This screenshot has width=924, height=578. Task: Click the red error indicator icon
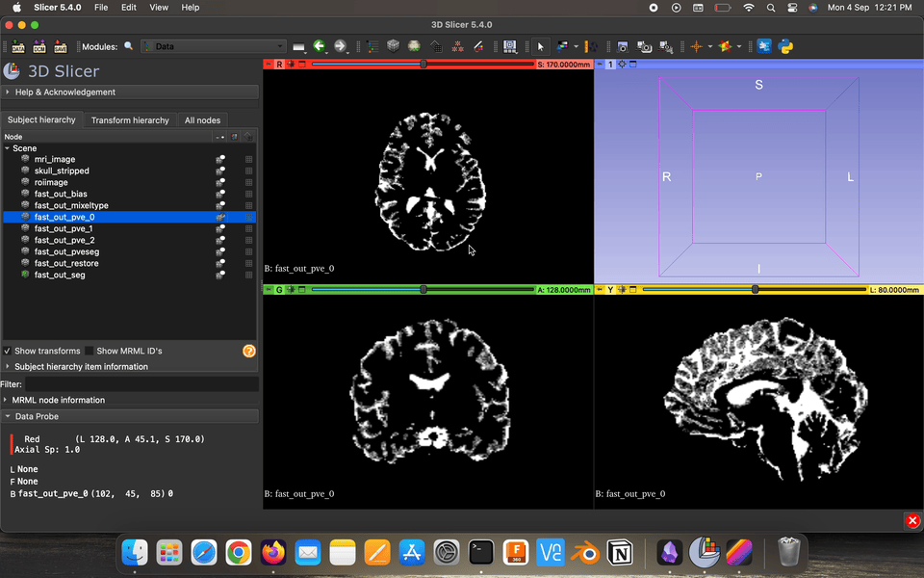click(912, 521)
